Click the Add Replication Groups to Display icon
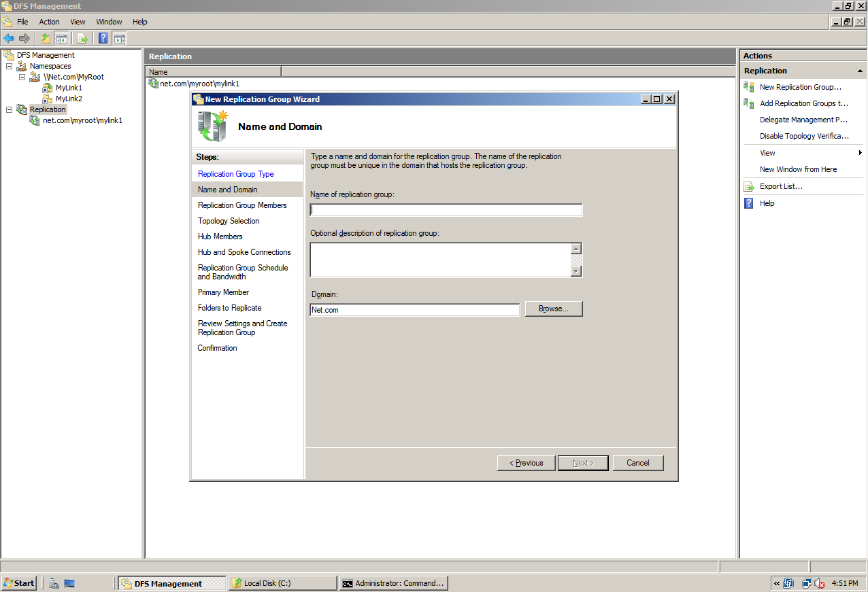868x592 pixels. point(748,104)
